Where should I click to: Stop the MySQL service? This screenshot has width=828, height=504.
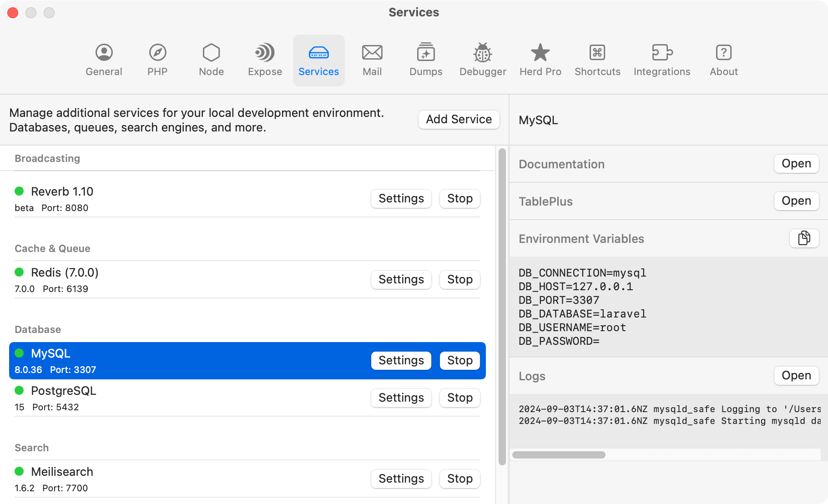point(459,360)
